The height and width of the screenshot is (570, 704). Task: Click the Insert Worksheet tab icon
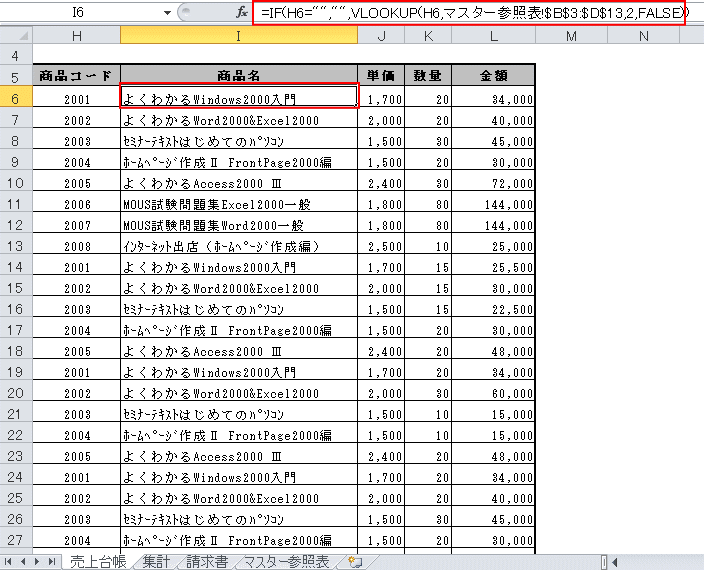353,562
